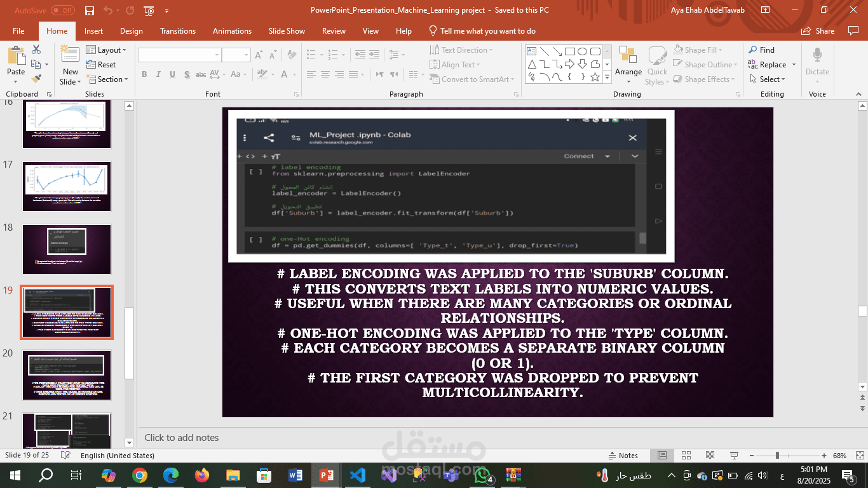This screenshot has height=488, width=868.
Task: Copy selection using the Copy icon
Action: click(x=36, y=64)
